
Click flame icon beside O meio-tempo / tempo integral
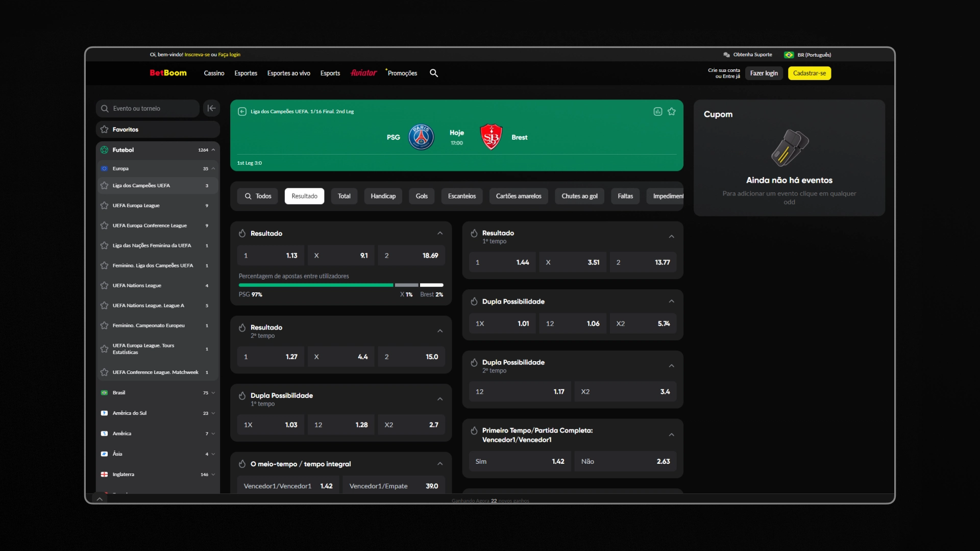[x=242, y=464]
